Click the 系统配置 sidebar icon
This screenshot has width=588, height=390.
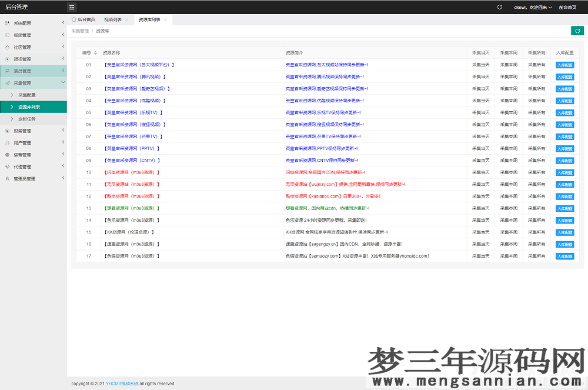[x=7, y=24]
